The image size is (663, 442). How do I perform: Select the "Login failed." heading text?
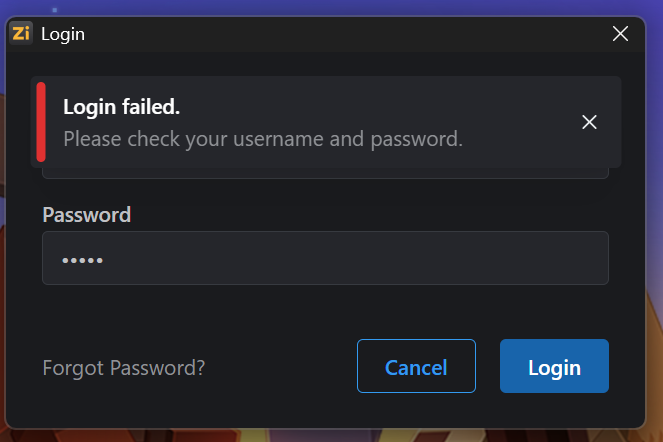(121, 107)
